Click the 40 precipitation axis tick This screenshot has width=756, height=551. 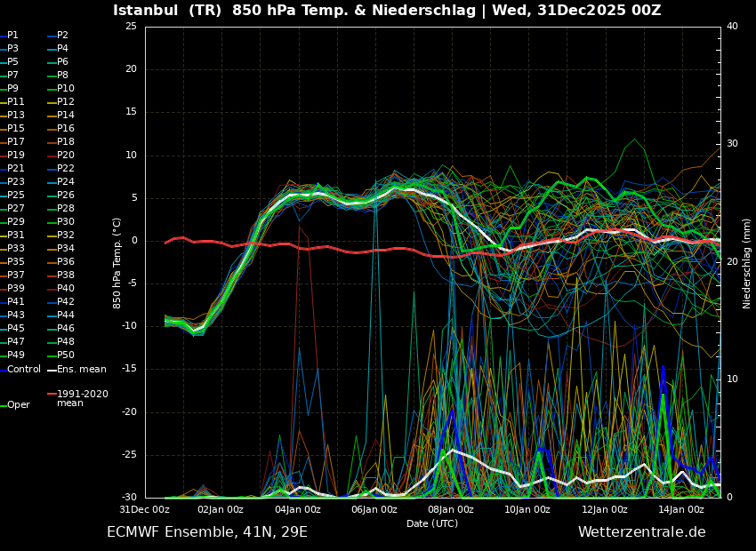tap(732, 26)
